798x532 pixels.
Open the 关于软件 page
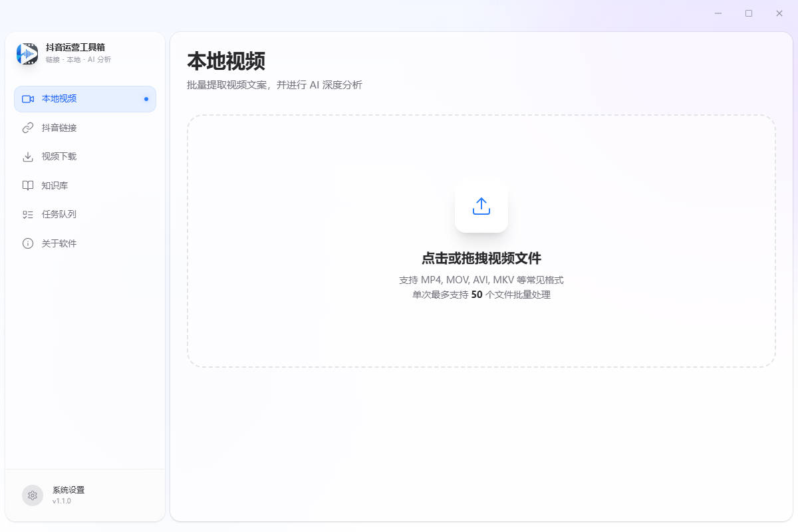click(x=85, y=243)
